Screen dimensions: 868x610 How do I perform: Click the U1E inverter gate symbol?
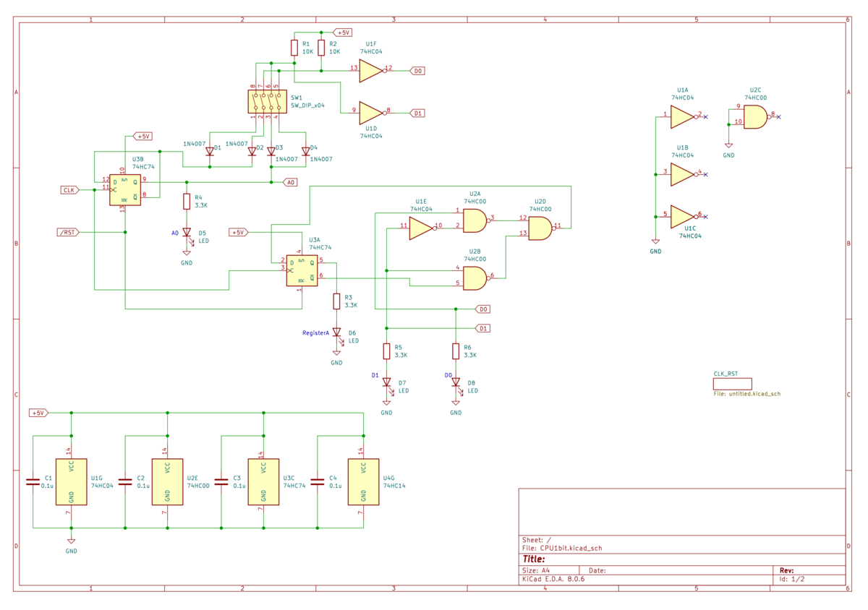pyautogui.click(x=421, y=228)
